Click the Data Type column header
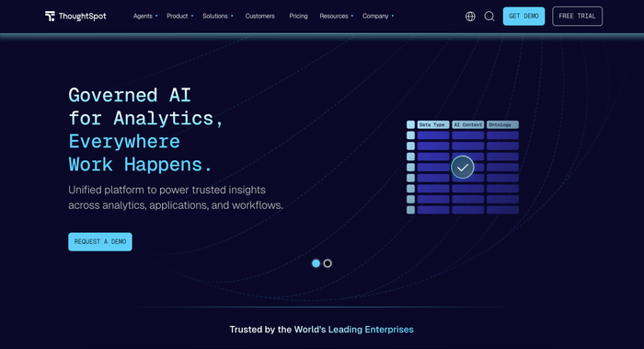The width and height of the screenshot is (644, 349). tap(433, 124)
